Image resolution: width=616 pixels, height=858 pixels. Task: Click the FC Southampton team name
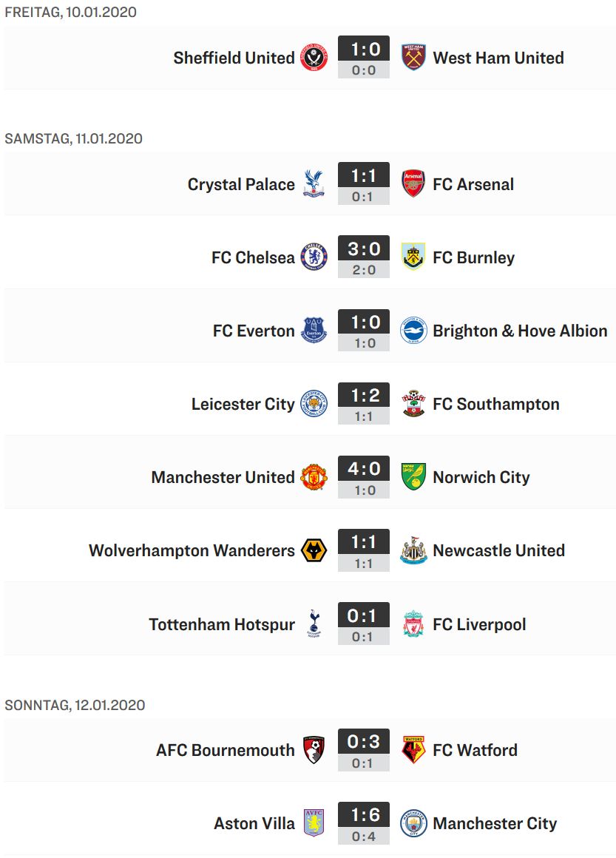pos(496,404)
